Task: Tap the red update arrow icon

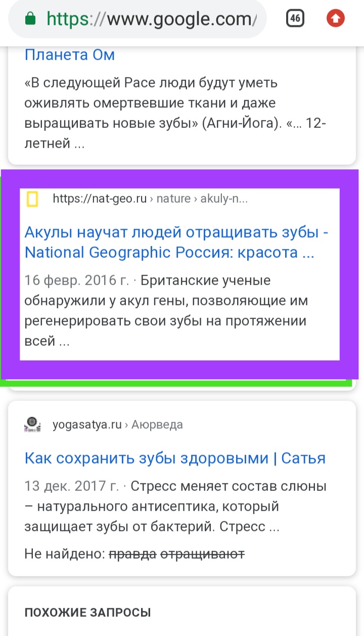Action: [x=336, y=19]
